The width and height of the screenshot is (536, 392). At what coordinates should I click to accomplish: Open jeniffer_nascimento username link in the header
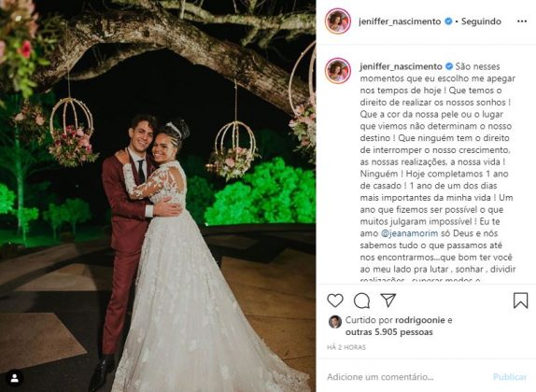(x=400, y=21)
